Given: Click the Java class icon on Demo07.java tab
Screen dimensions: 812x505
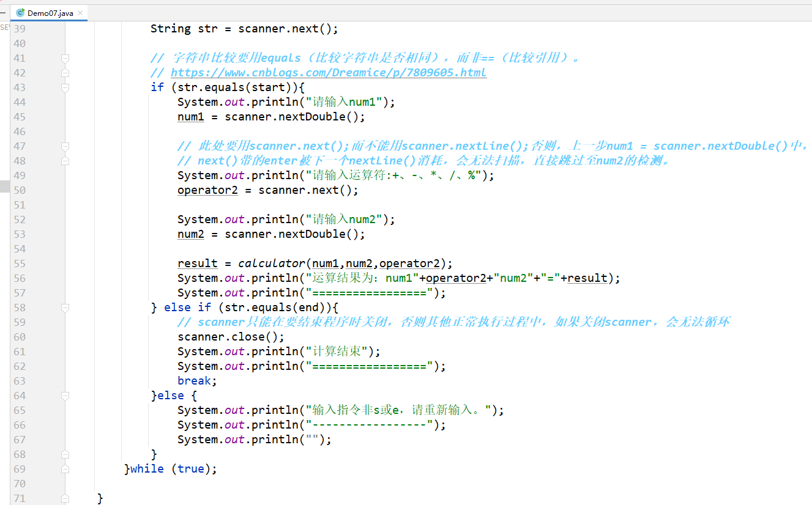Looking at the screenshot, I should (x=21, y=13).
